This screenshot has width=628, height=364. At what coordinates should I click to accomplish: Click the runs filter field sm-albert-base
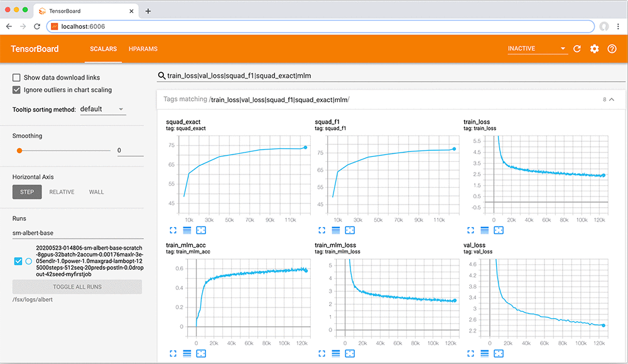[78, 233]
